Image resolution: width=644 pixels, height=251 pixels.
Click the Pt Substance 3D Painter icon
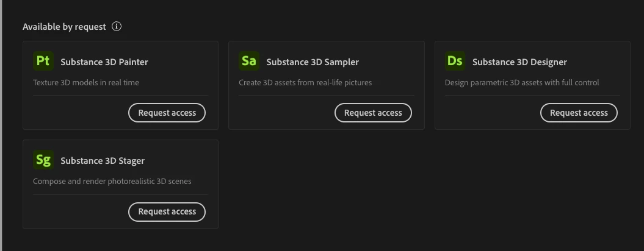click(43, 61)
